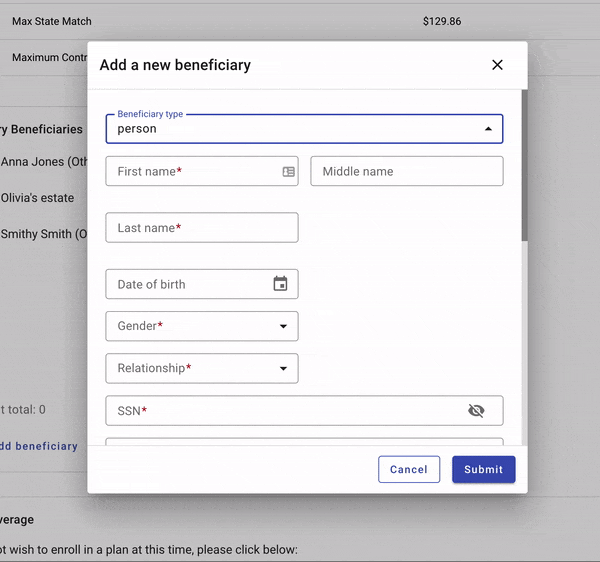The image size is (600, 562).
Task: Toggle SSN visibility eye icon
Action: click(x=476, y=411)
